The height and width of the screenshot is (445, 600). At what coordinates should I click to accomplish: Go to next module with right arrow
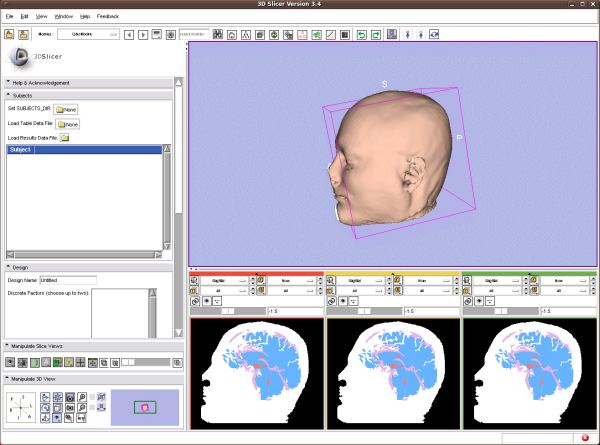143,35
